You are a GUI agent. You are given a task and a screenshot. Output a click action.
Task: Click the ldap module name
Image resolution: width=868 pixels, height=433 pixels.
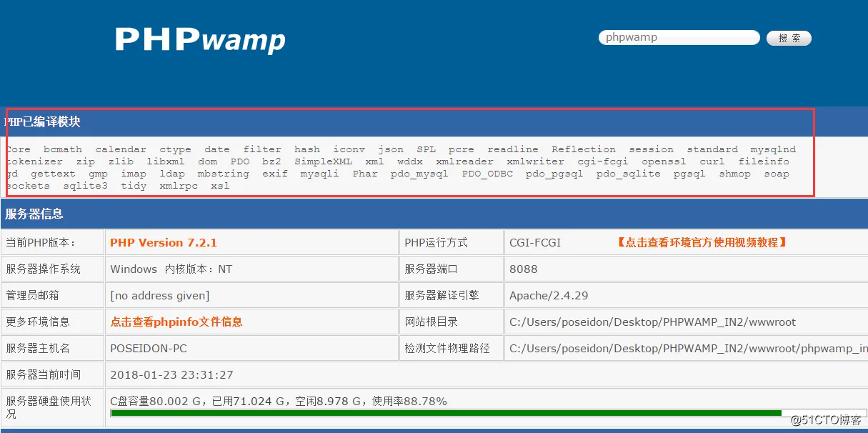(x=172, y=174)
